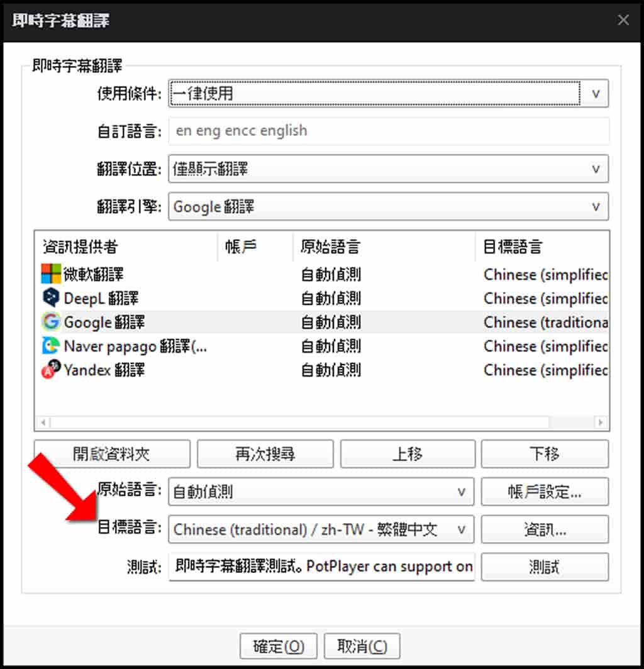Open the 使用條件 dropdown

(x=389, y=93)
